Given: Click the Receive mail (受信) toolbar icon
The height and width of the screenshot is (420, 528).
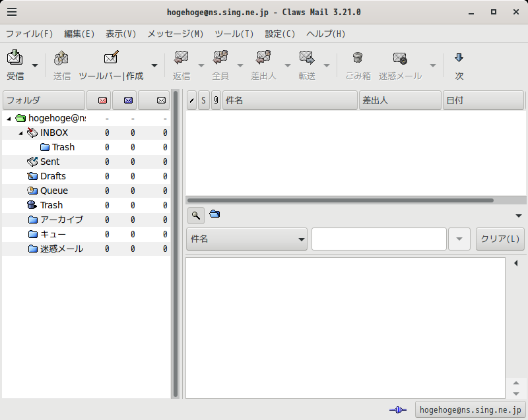Looking at the screenshot, I should [15, 57].
